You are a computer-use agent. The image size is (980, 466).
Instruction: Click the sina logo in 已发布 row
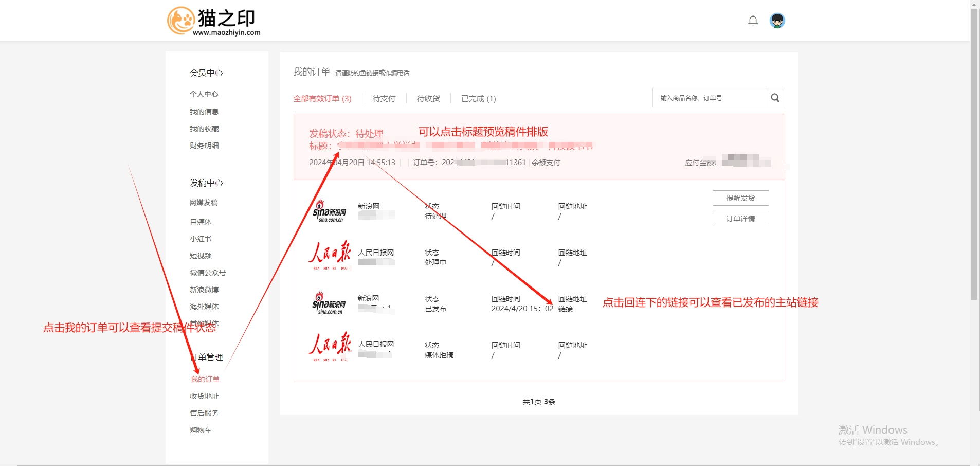pos(330,303)
